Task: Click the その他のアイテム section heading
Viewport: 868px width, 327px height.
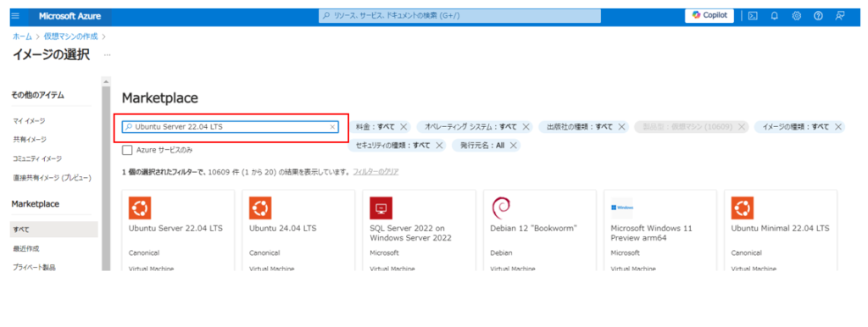Action: coord(37,95)
